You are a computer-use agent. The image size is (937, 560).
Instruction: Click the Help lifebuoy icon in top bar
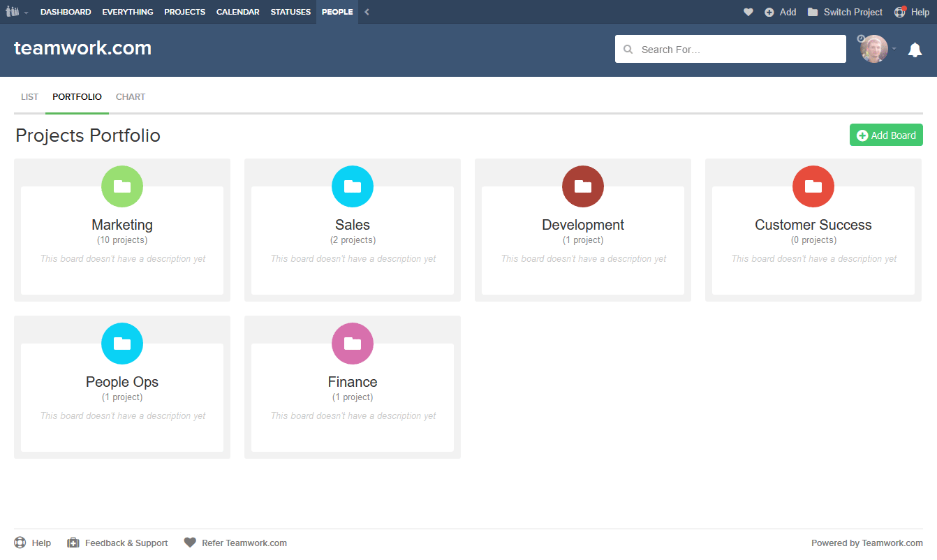pos(900,12)
